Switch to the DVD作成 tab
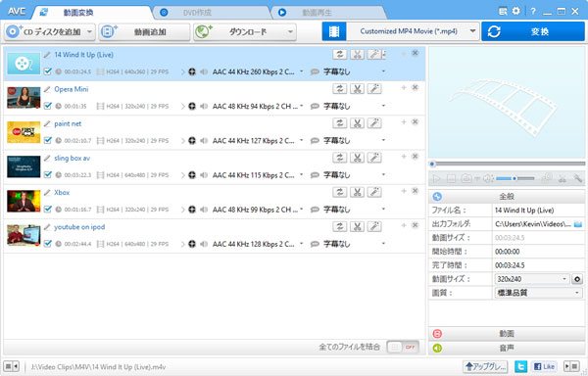The image size is (588, 376). [211, 13]
